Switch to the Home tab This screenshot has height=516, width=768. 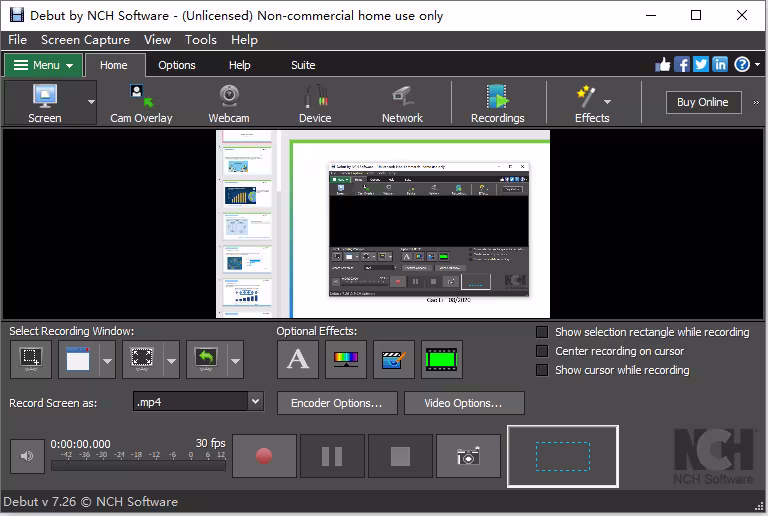coord(114,65)
